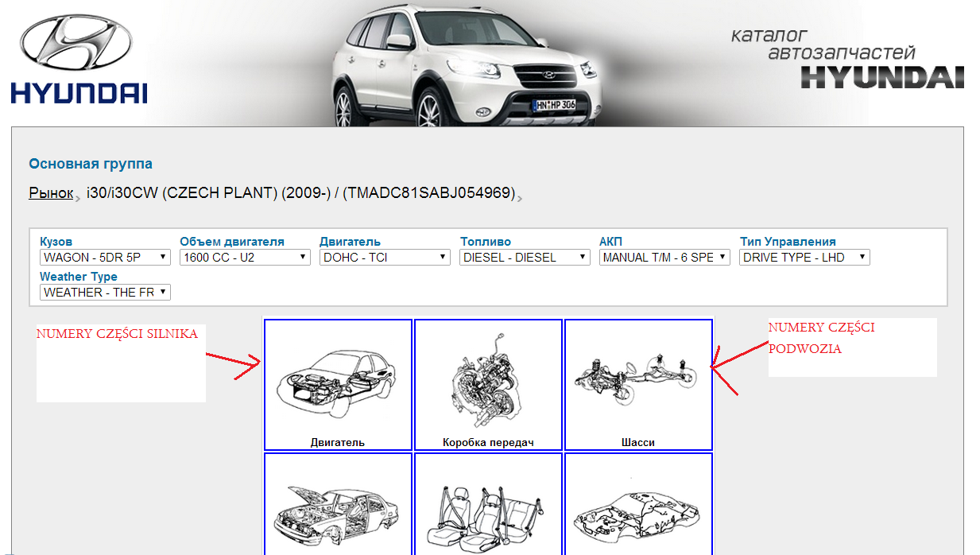The width and height of the screenshot is (980, 555).
Task: Click the i30/i30CW (CZECH PLANT) breadcrumb text
Action: [x=300, y=193]
